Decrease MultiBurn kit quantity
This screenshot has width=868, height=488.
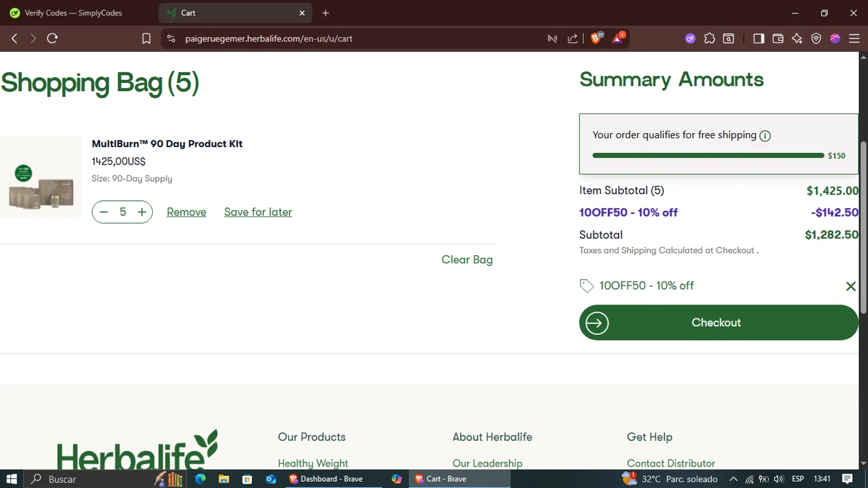104,212
